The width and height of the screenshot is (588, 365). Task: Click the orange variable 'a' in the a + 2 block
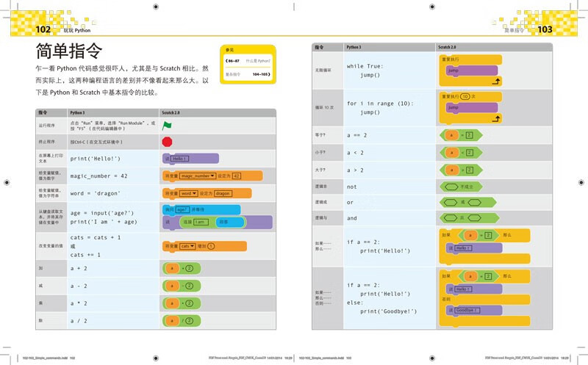coord(172,268)
